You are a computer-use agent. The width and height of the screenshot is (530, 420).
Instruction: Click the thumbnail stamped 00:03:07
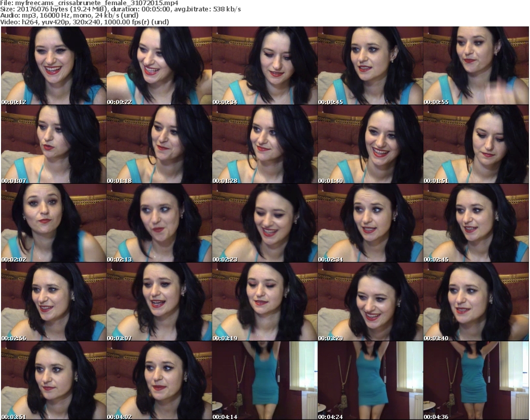pos(159,301)
